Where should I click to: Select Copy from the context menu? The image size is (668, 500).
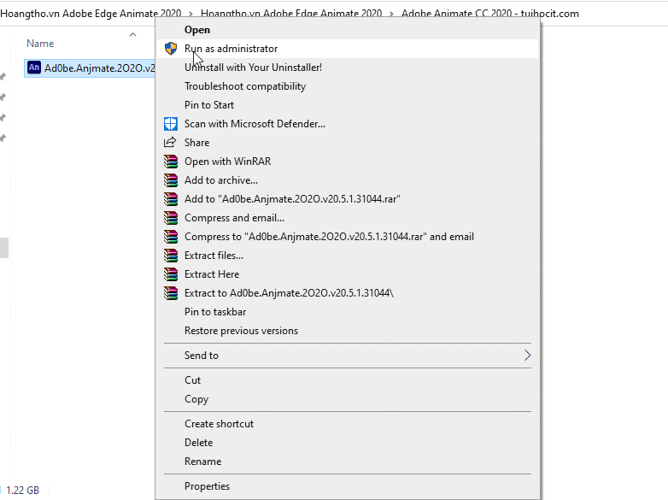click(x=348, y=399)
